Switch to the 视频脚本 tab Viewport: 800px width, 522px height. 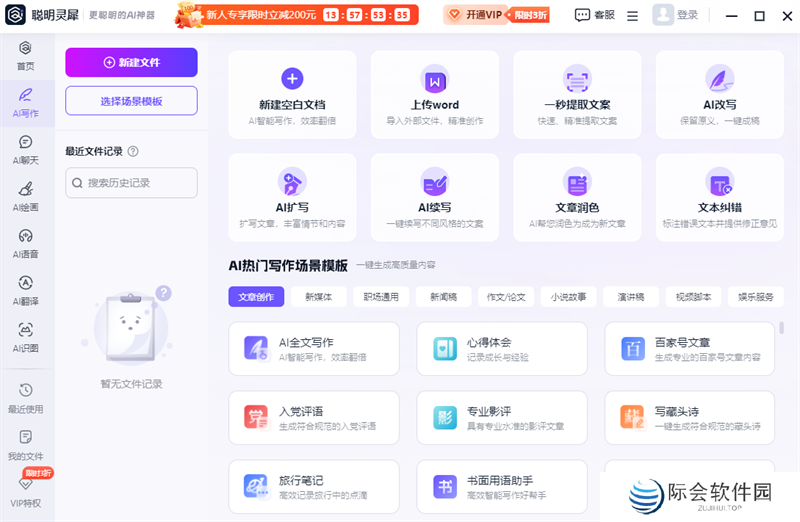693,296
